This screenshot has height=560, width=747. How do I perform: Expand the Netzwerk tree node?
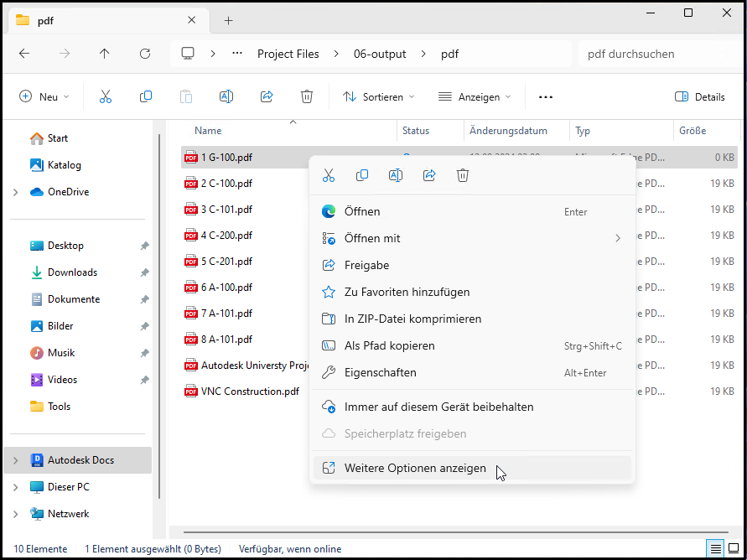tap(16, 514)
